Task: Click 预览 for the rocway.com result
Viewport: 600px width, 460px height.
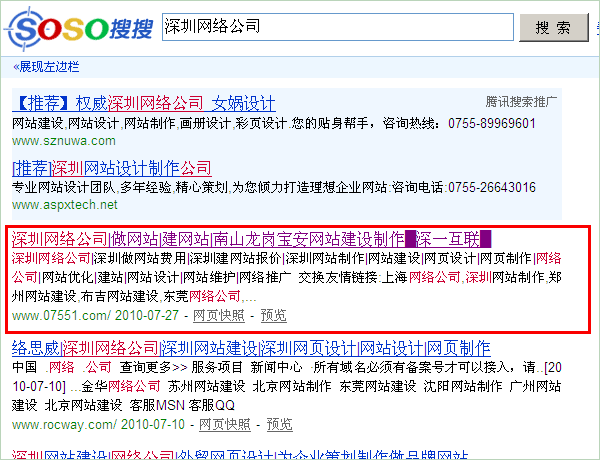Action: (x=279, y=424)
